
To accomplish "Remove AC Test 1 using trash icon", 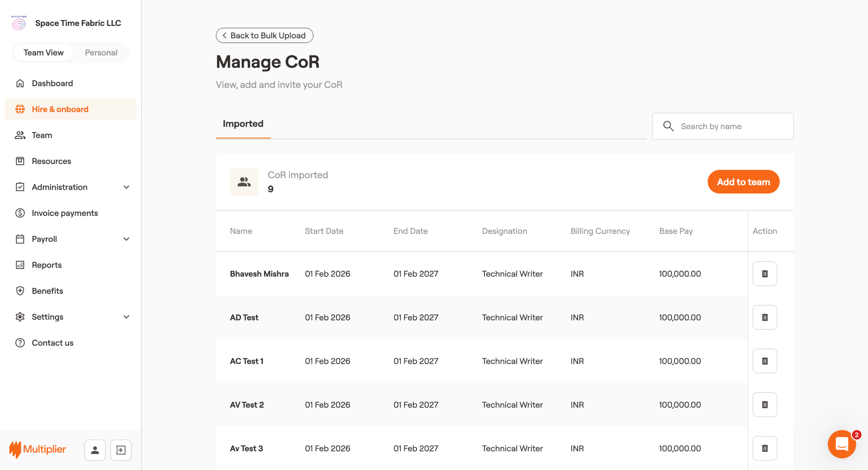I will [x=765, y=361].
